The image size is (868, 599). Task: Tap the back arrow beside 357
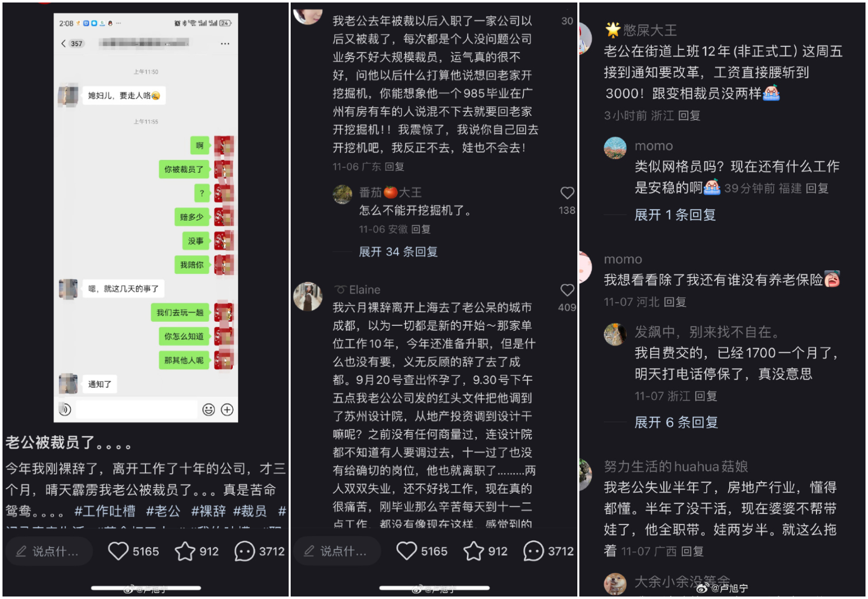tap(63, 43)
